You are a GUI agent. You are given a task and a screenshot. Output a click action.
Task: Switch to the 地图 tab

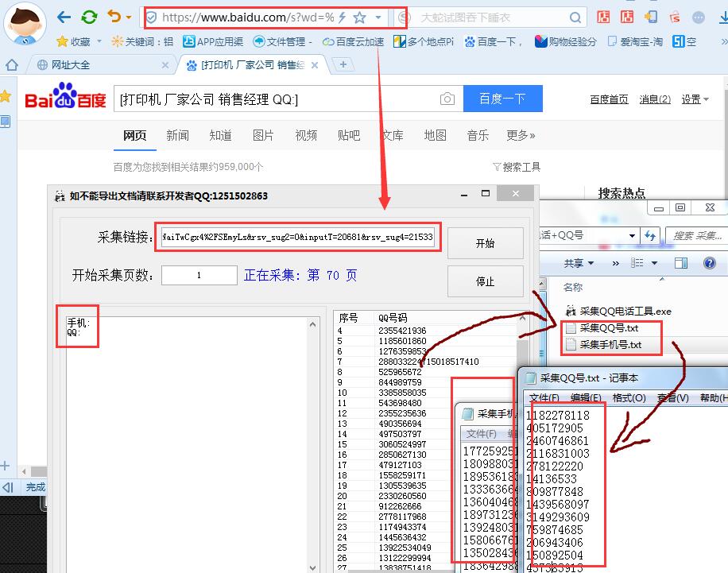(435, 135)
